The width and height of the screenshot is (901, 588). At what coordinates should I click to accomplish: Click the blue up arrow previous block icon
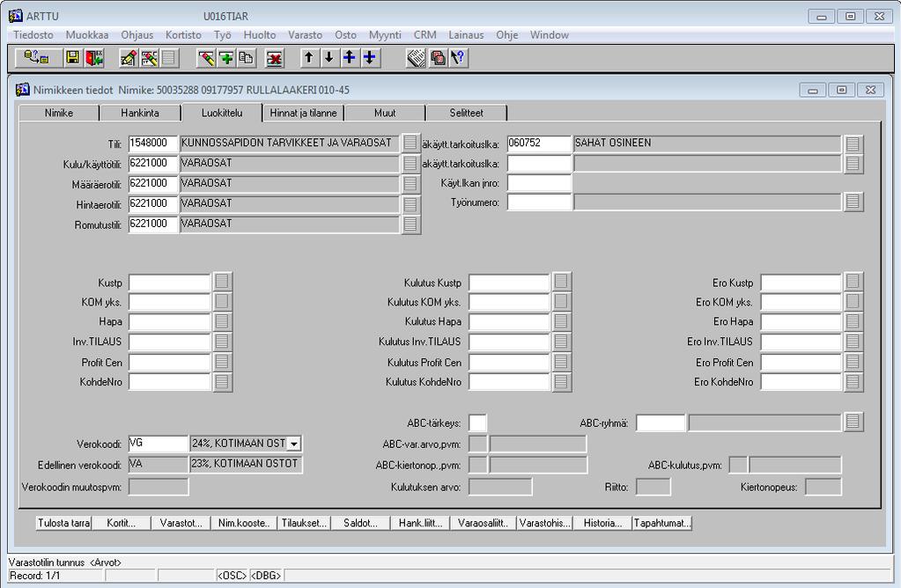[350, 58]
